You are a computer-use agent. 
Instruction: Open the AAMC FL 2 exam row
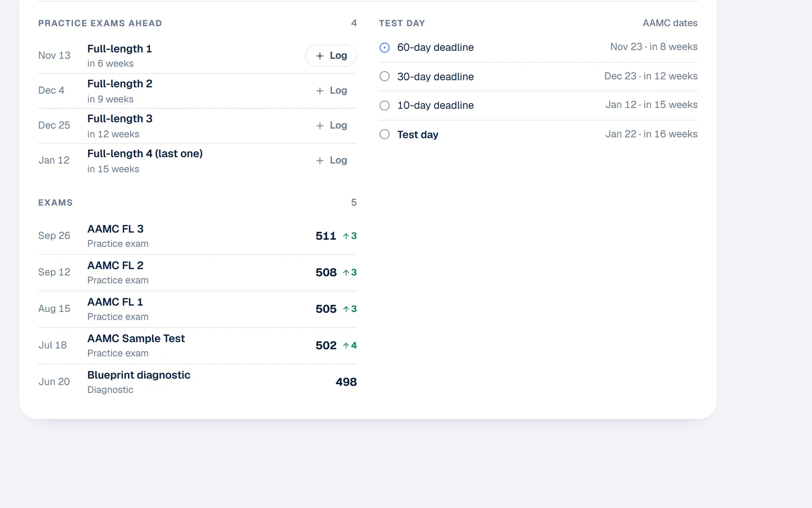198,273
